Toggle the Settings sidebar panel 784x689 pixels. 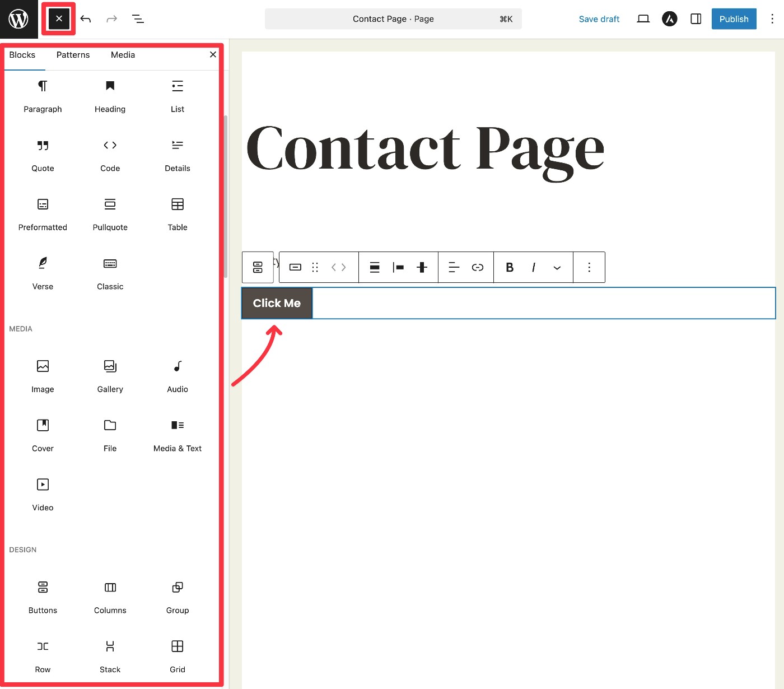point(696,19)
